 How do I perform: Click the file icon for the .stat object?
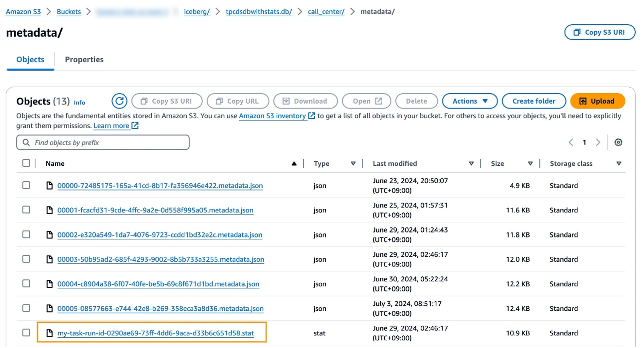(50, 333)
